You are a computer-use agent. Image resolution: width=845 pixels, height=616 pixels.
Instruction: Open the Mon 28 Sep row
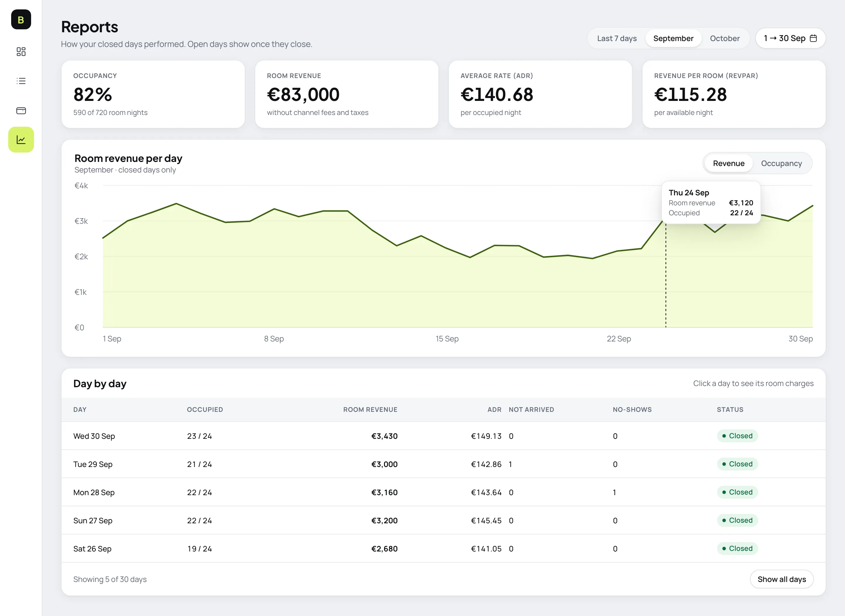coord(443,492)
